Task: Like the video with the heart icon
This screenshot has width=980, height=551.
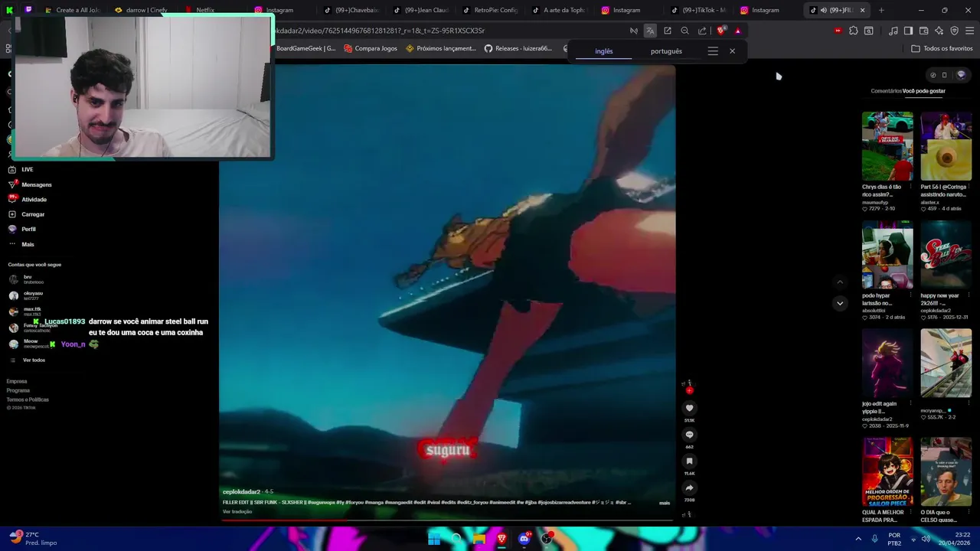Action: coord(689,408)
